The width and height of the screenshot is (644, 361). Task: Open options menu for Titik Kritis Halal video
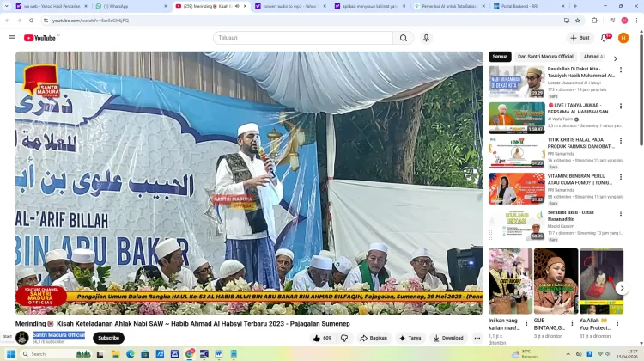pyautogui.click(x=621, y=141)
